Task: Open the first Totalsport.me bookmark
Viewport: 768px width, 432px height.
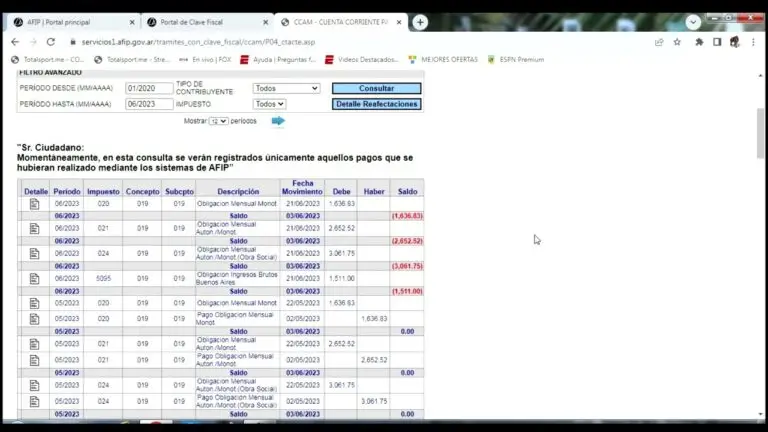Action: [x=48, y=60]
